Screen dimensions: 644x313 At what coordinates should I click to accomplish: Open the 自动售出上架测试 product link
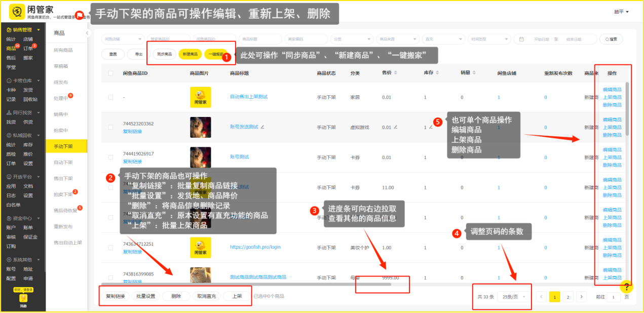[x=248, y=97]
